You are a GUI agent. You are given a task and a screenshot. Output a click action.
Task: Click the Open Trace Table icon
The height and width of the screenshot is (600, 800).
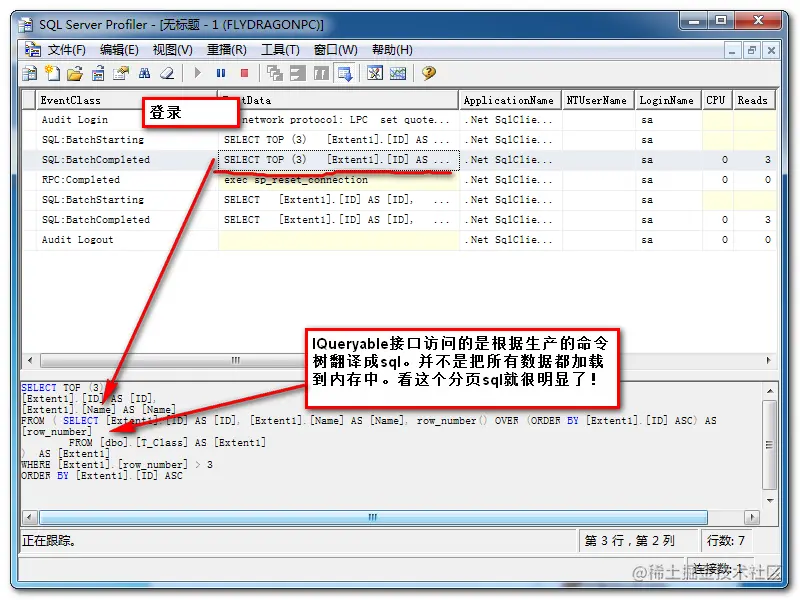tap(98, 73)
